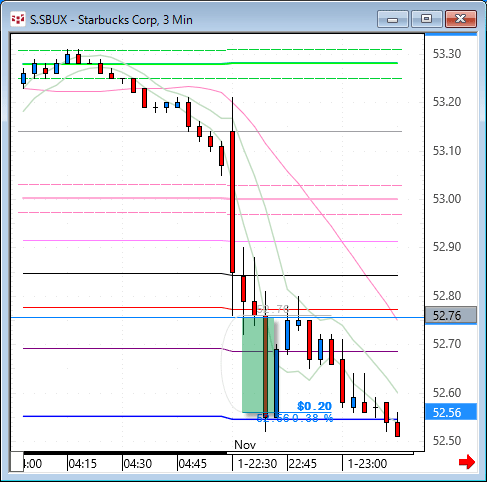Click the 53.10 price axis label
The width and height of the screenshot is (487, 482).
point(447,151)
